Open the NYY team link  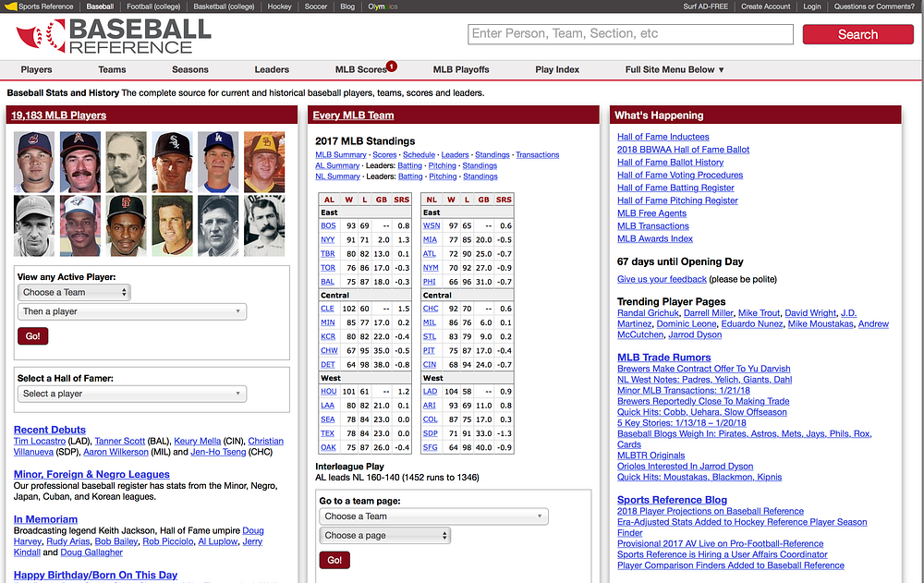pos(328,240)
